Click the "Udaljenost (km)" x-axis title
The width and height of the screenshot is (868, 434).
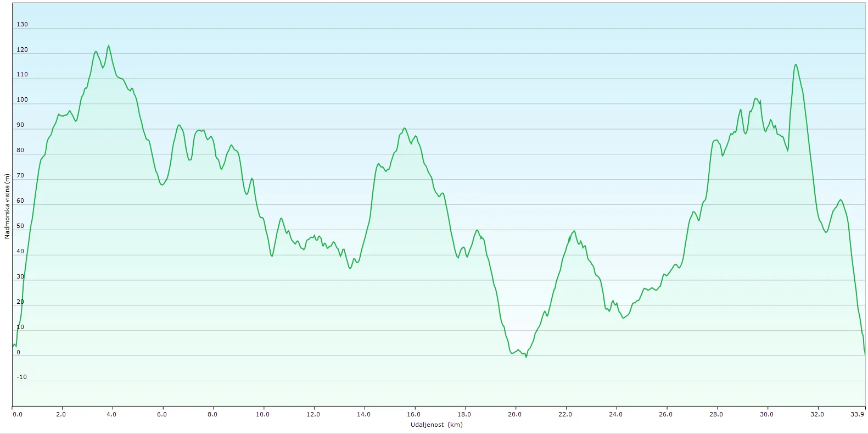coord(436,425)
